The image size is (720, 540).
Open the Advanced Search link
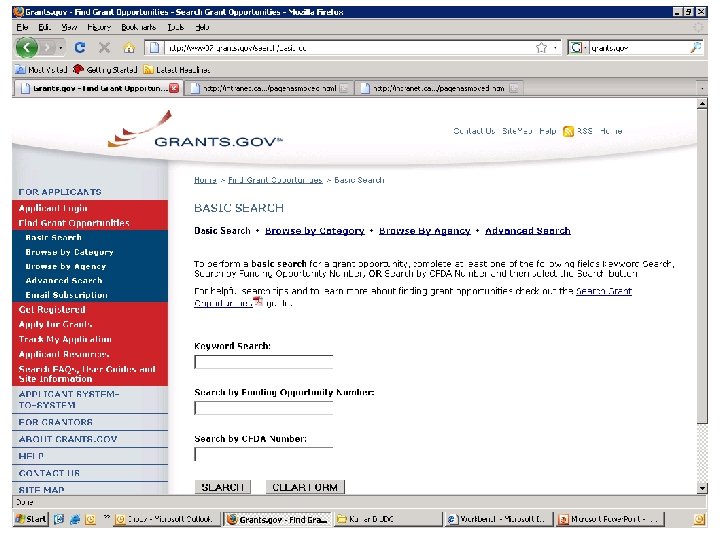528,231
